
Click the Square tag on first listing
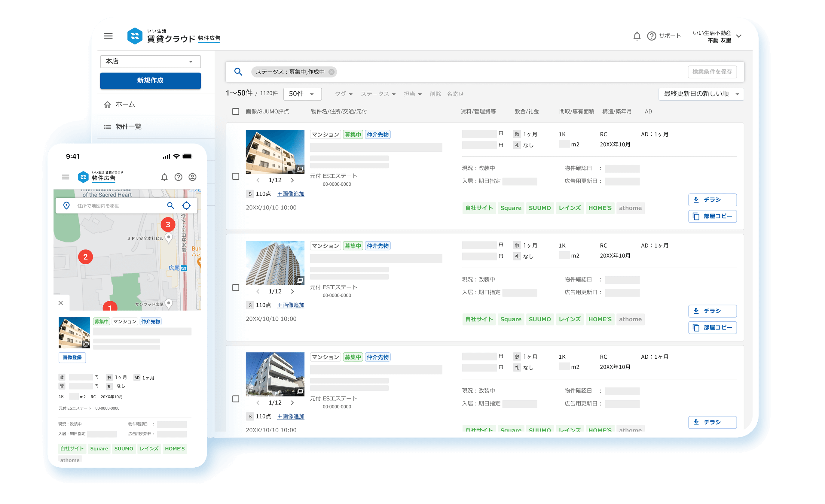tap(511, 208)
